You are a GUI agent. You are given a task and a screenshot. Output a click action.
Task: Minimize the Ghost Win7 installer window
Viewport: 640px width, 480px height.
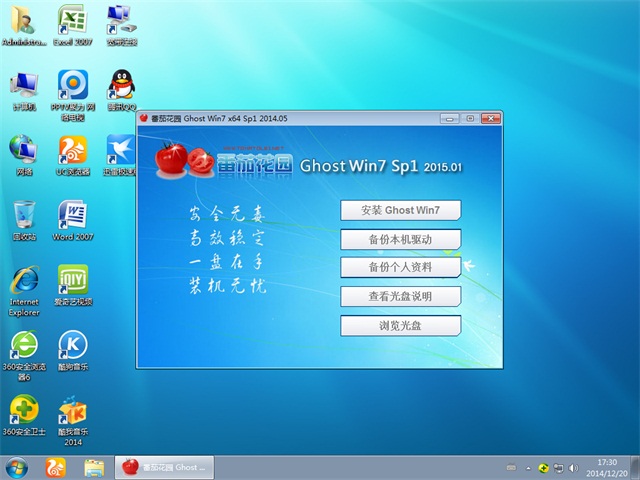(x=449, y=119)
